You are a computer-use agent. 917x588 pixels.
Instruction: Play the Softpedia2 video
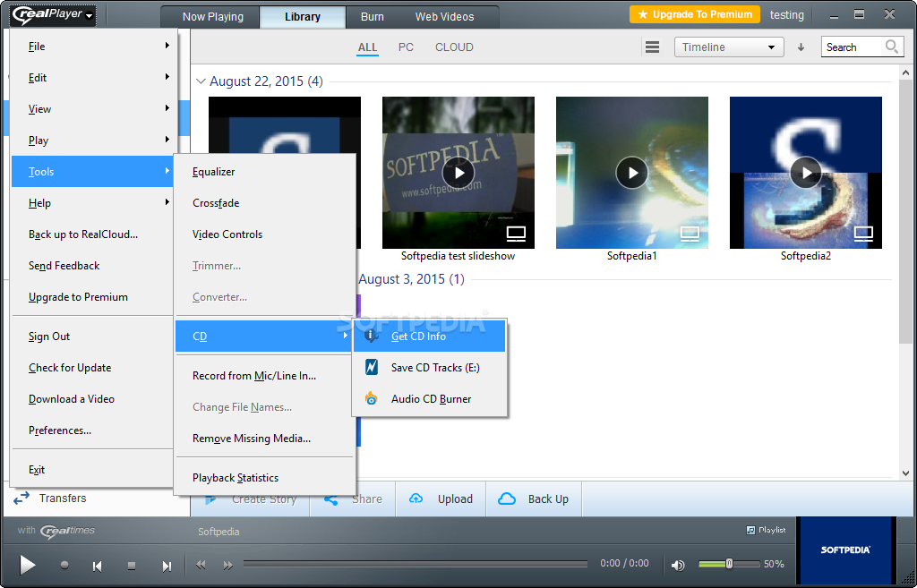[806, 173]
